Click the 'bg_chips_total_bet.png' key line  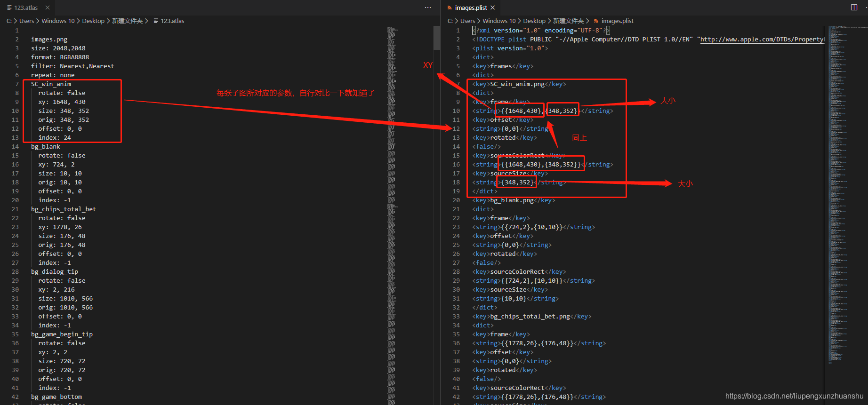pyautogui.click(x=532, y=317)
